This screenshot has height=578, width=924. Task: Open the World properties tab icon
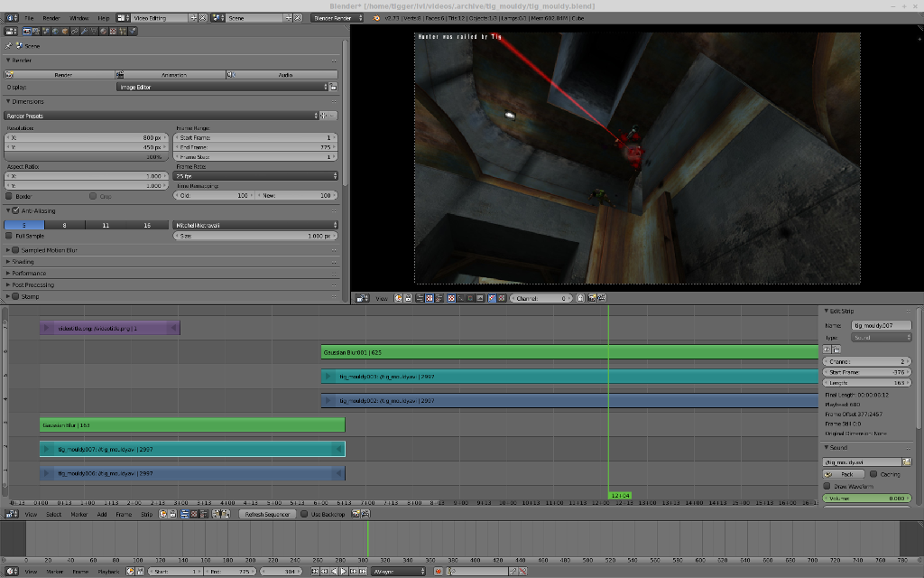point(55,32)
